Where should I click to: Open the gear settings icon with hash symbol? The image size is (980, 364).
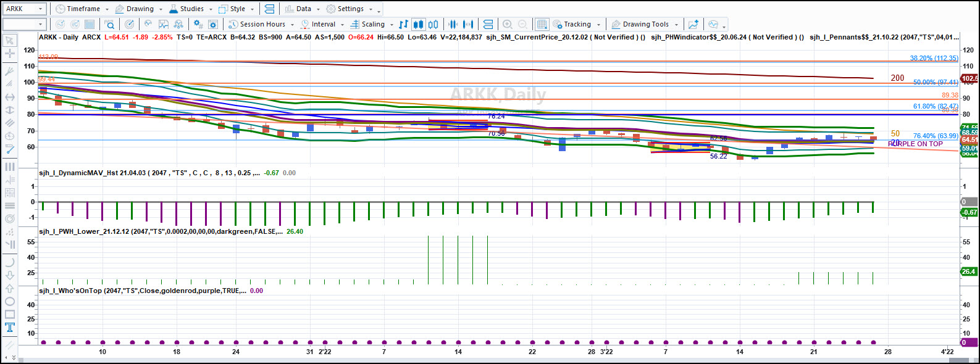click(198, 25)
